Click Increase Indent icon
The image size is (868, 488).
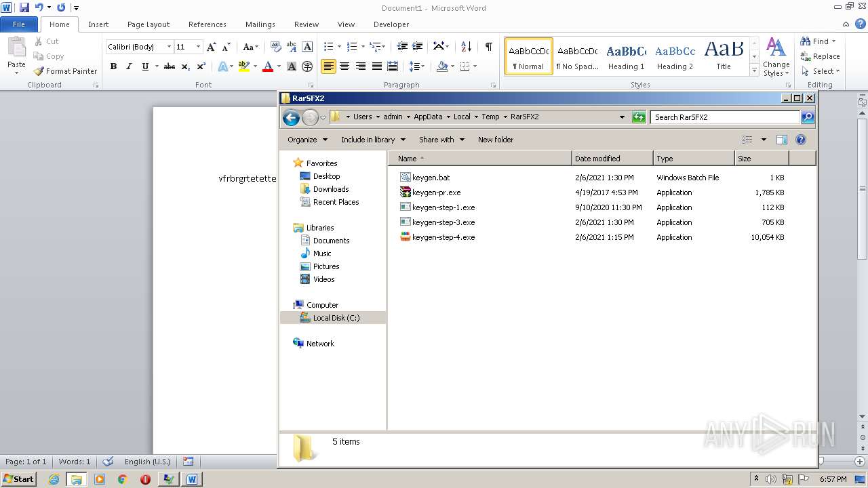pyautogui.click(x=418, y=47)
